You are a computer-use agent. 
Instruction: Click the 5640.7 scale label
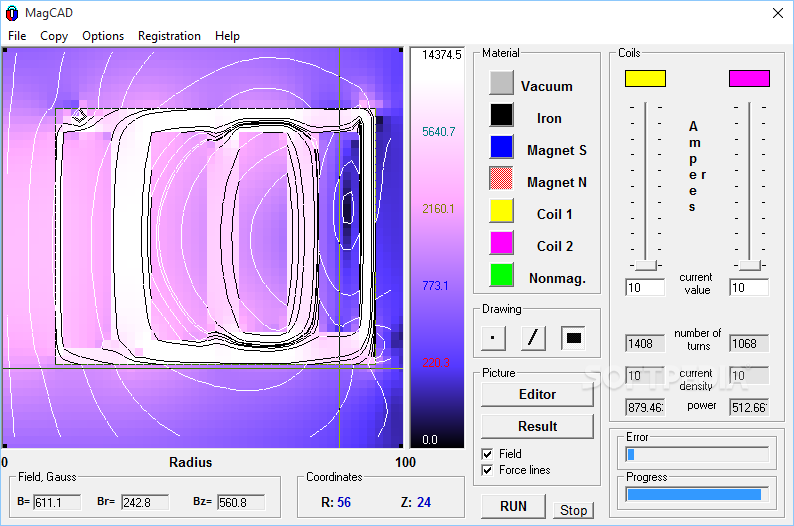point(439,132)
